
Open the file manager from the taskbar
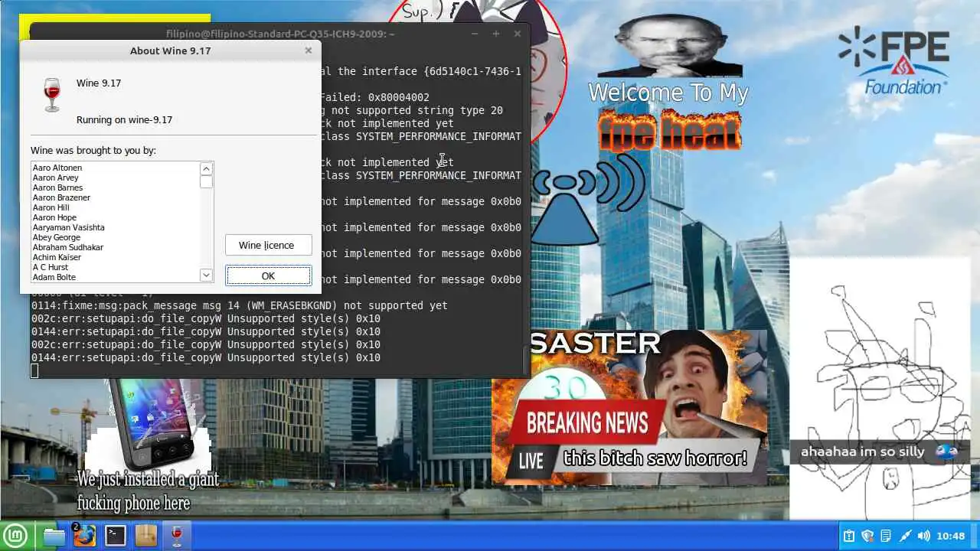(x=54, y=536)
